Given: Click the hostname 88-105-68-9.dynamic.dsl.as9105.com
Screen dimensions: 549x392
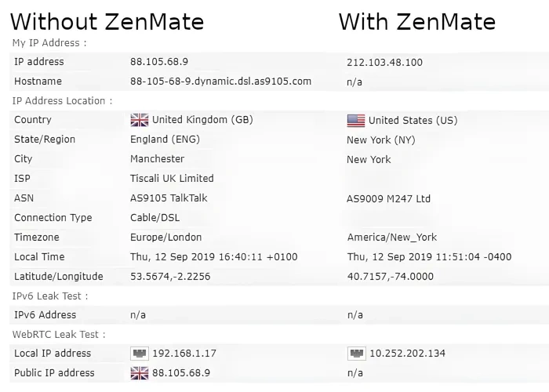Looking at the screenshot, I should (220, 82).
